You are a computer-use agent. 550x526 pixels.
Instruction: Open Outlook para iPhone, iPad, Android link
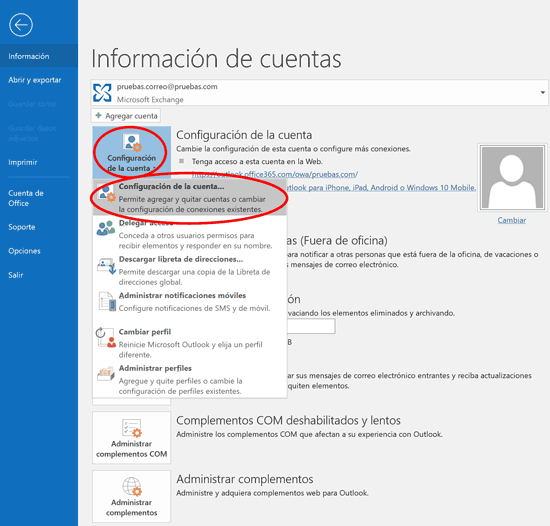coord(381,188)
